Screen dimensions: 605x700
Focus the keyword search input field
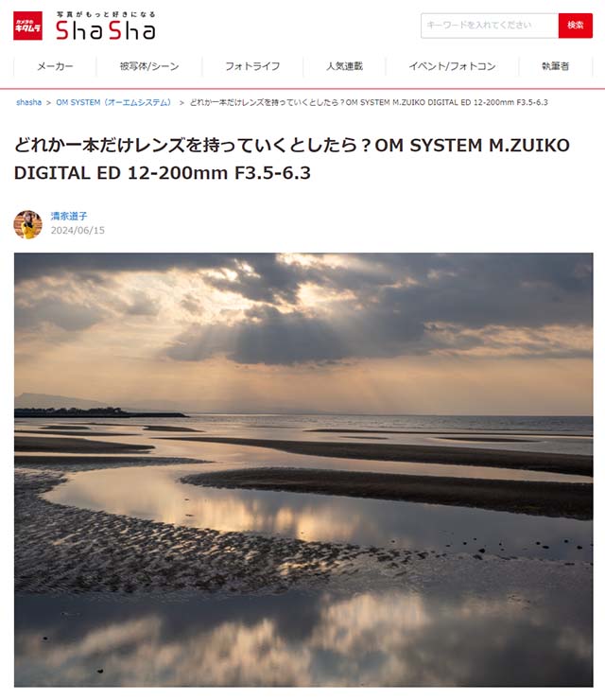pyautogui.click(x=490, y=26)
